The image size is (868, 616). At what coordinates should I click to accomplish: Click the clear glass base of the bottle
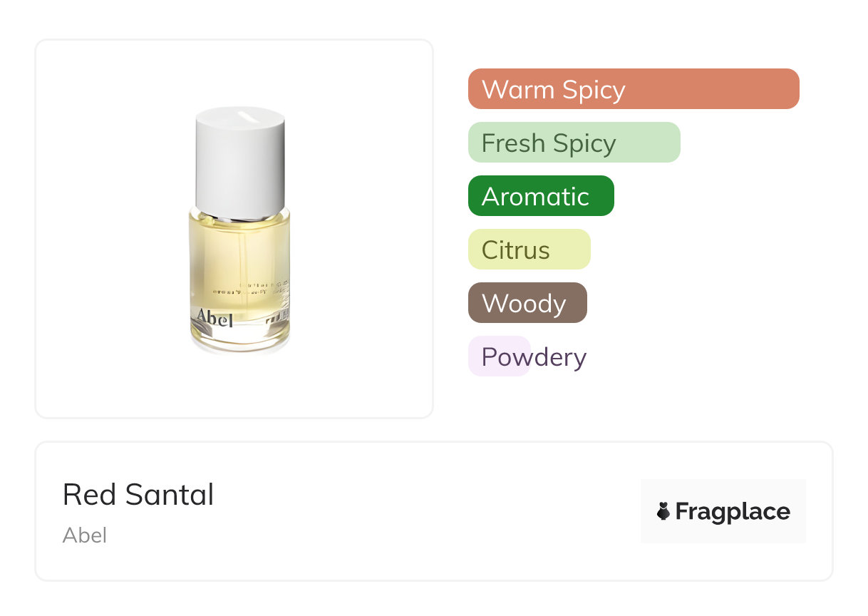click(x=240, y=339)
